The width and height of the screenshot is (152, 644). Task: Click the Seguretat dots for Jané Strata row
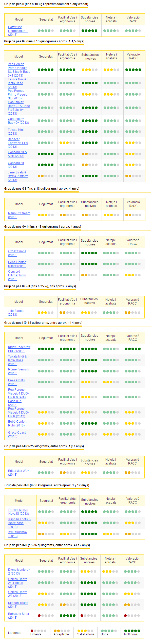tap(46, 176)
